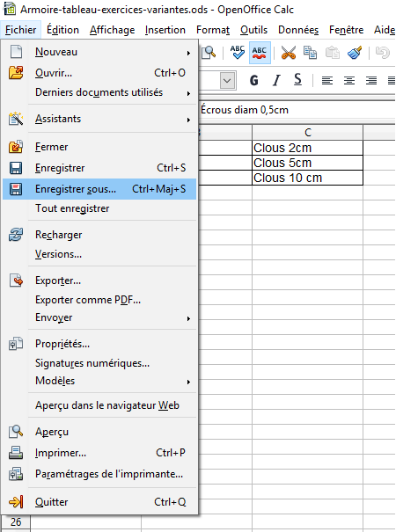The image size is (396, 532).
Task: Open the Format menu
Action: (x=213, y=30)
